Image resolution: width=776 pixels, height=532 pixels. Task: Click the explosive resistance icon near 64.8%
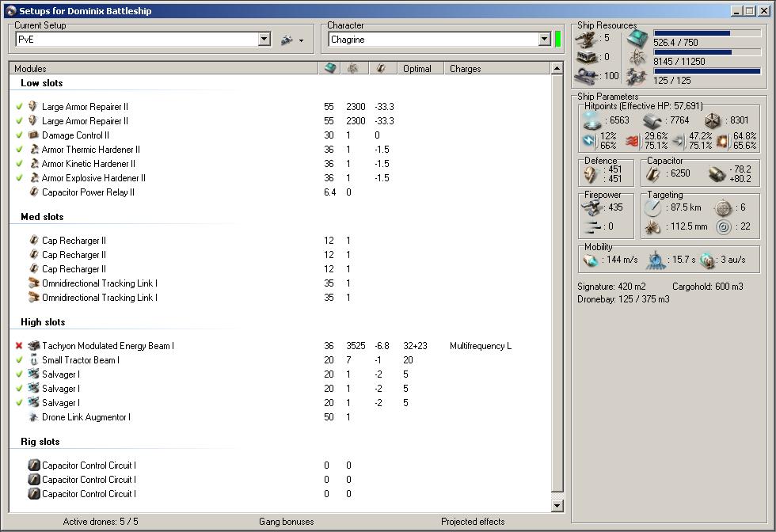[723, 142]
